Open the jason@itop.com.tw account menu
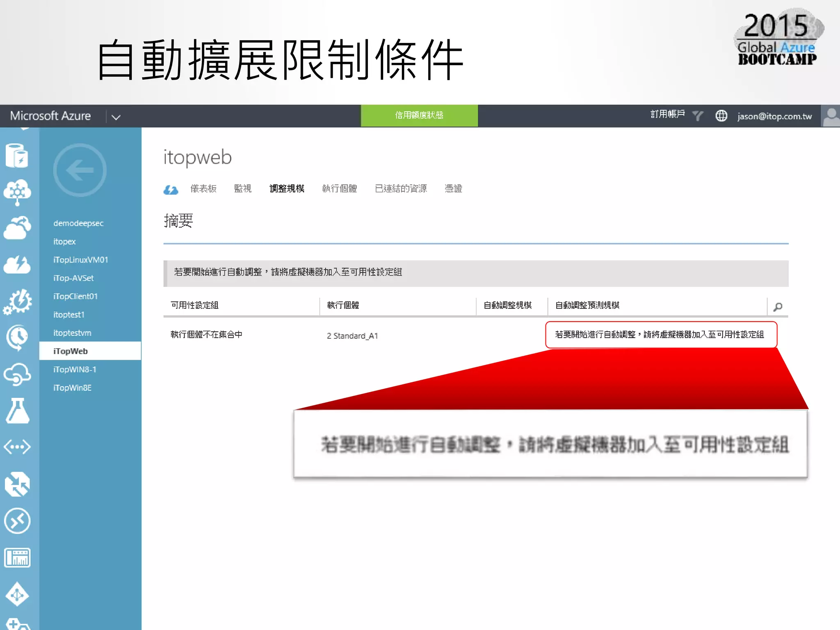Viewport: 840px width, 630px height. click(774, 116)
